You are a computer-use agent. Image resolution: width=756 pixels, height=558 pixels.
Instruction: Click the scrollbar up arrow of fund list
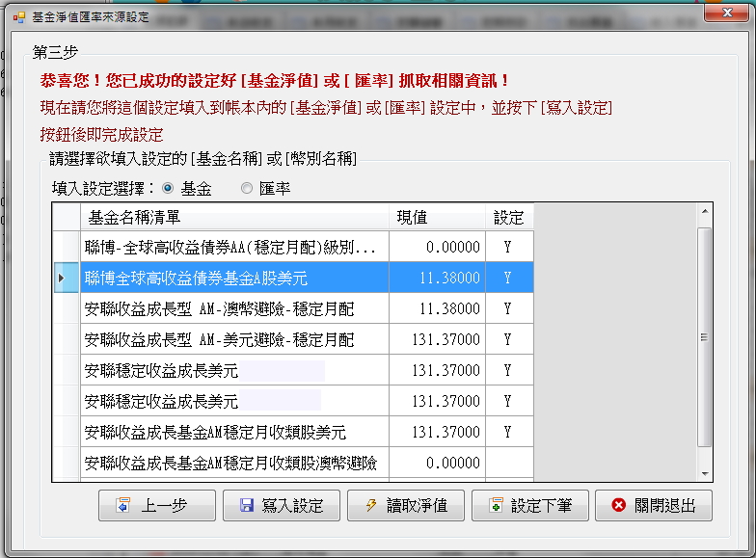704,212
